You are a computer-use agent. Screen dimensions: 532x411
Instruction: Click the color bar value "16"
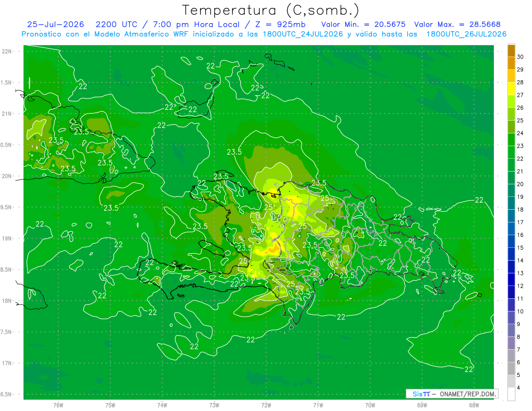point(520,235)
